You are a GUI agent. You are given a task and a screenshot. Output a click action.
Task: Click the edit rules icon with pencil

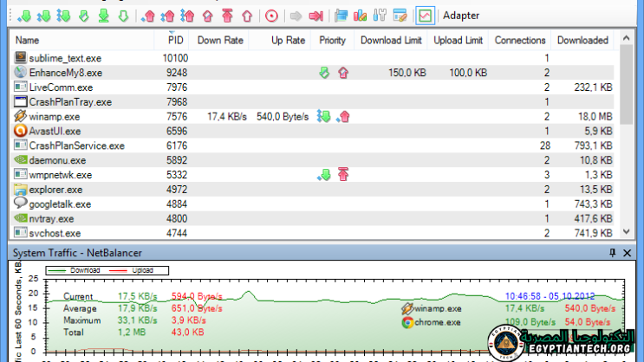click(x=400, y=16)
